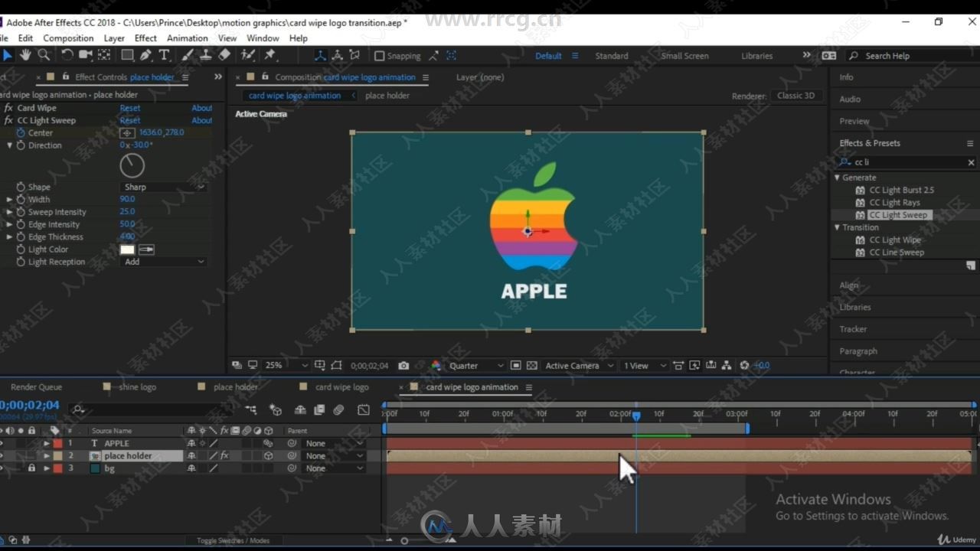Toggle Transparency Grid in viewer
Image resolution: width=980 pixels, height=551 pixels.
point(532,366)
